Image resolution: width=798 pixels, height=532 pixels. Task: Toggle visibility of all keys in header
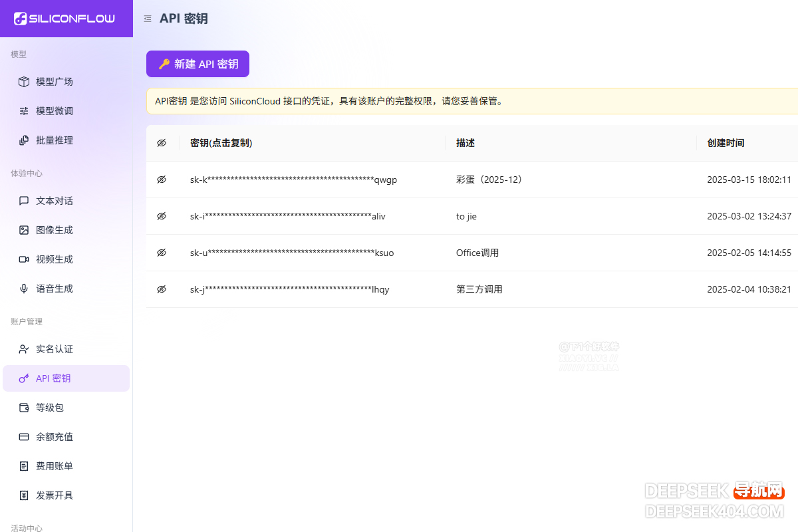(x=161, y=143)
